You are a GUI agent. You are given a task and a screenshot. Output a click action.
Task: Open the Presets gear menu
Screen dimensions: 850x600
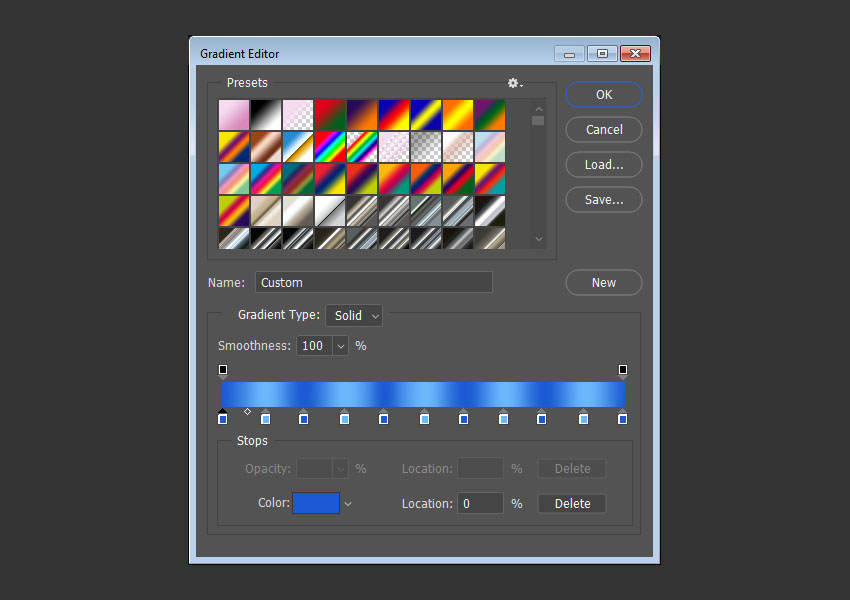(x=515, y=84)
